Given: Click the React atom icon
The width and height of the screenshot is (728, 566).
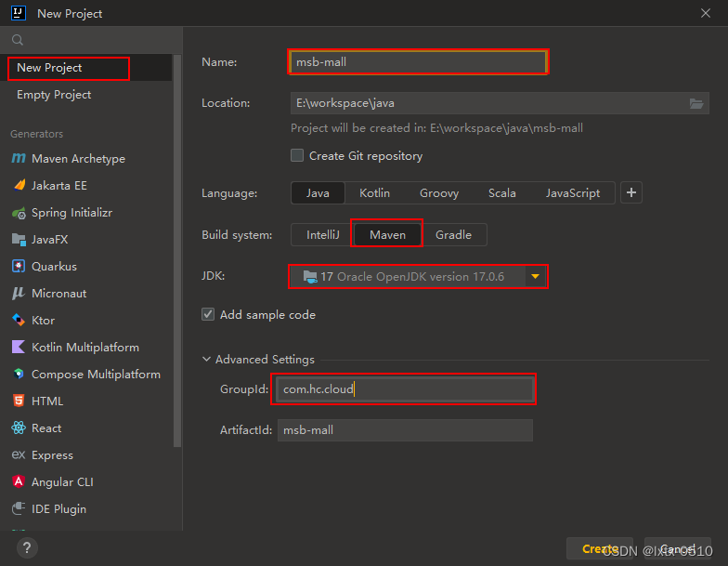Looking at the screenshot, I should [x=19, y=428].
